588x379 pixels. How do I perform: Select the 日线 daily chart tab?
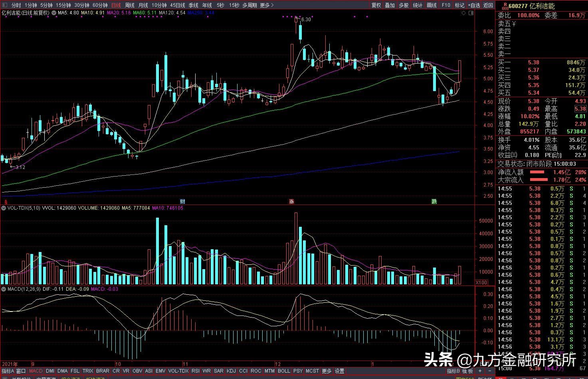point(116,5)
